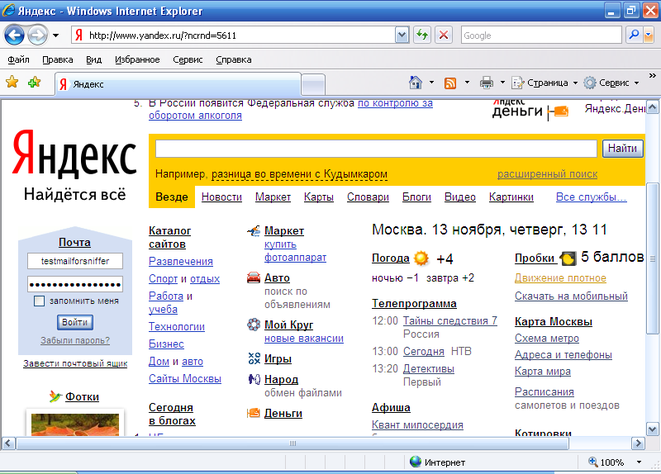Open the autumn leaves photo thumbnail
The width and height of the screenshot is (661, 474).
click(x=75, y=423)
